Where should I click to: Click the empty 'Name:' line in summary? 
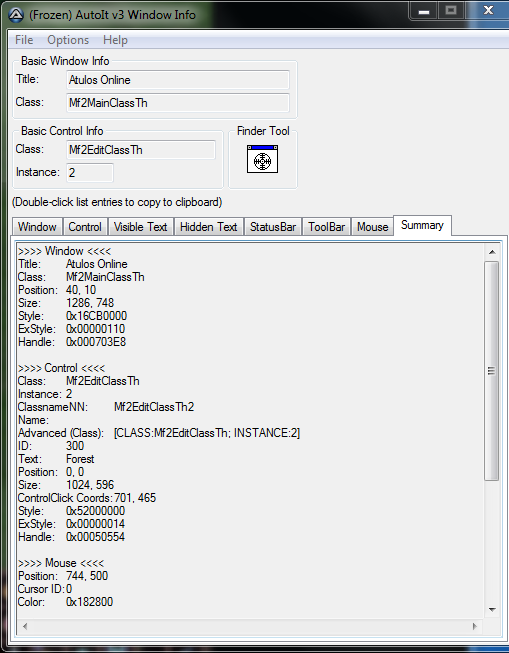tap(33, 420)
